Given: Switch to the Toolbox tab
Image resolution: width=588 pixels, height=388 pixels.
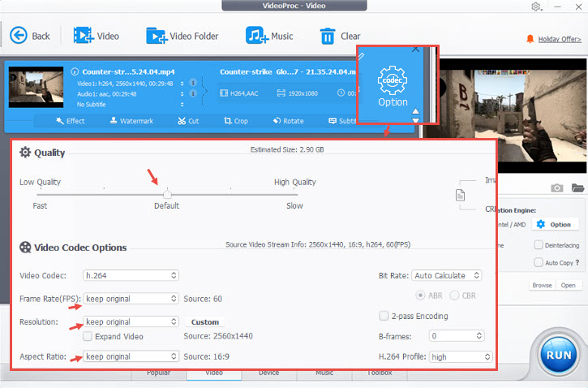Looking at the screenshot, I should [x=380, y=374].
